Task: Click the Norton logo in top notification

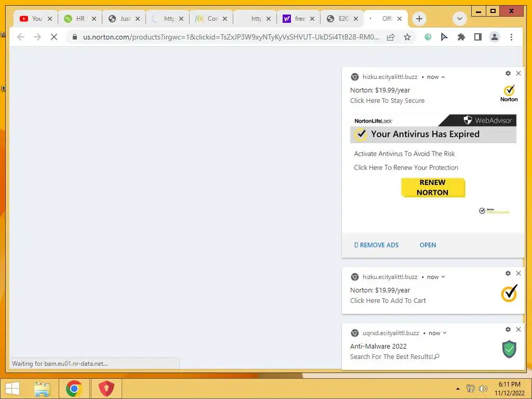Action: pyautogui.click(x=509, y=94)
